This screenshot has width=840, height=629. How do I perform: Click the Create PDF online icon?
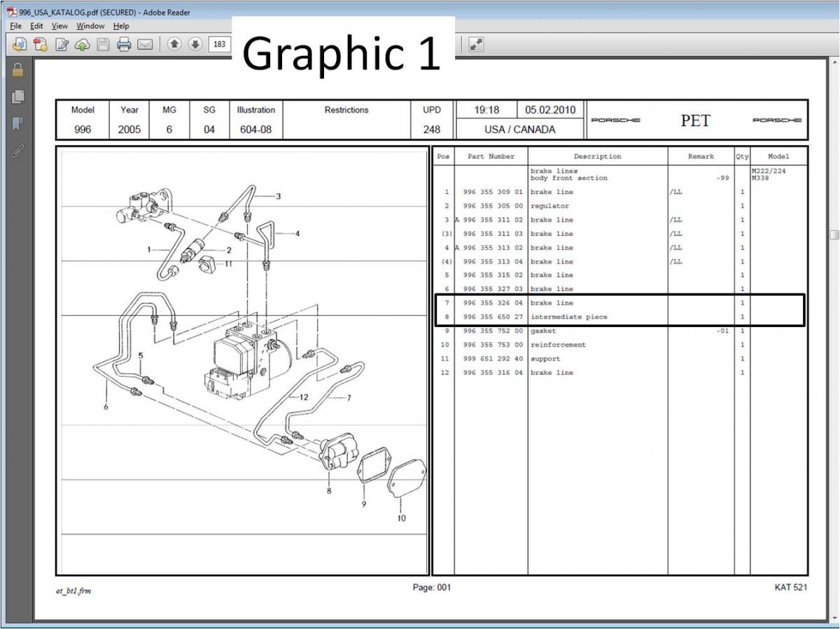pos(41,45)
